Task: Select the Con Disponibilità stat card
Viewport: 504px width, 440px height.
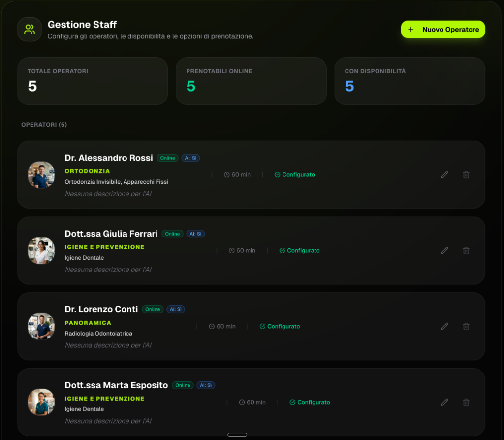Action: coord(409,81)
